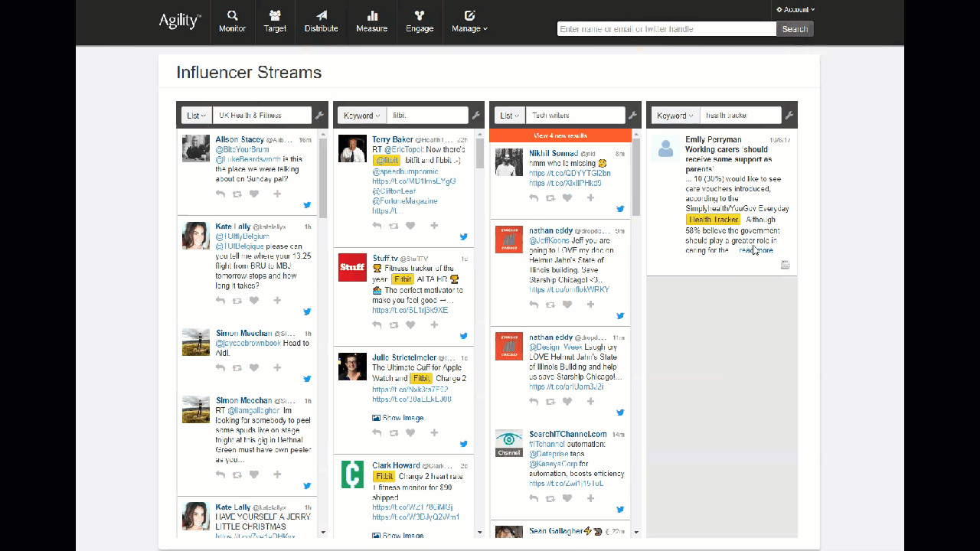The width and height of the screenshot is (980, 551).
Task: Click the UK Health & Fitness stream field
Action: pyautogui.click(x=262, y=116)
